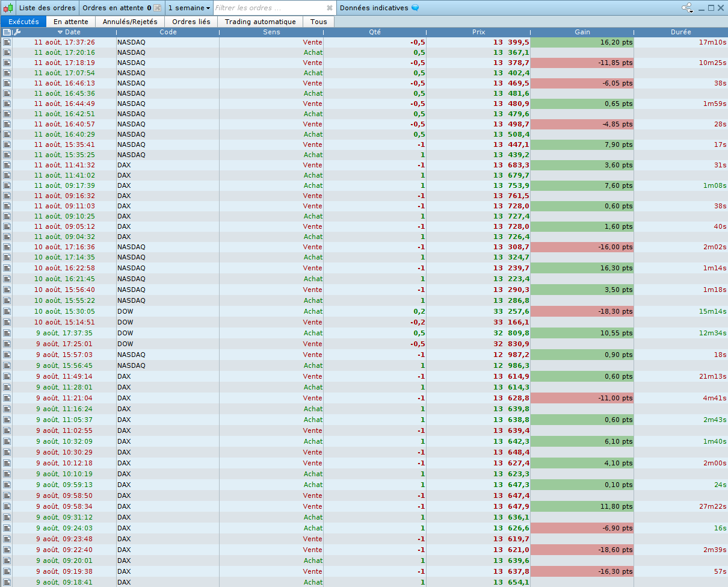728x587 pixels.
Task: Click the 16,30 pts gain cell
Action: (x=582, y=268)
